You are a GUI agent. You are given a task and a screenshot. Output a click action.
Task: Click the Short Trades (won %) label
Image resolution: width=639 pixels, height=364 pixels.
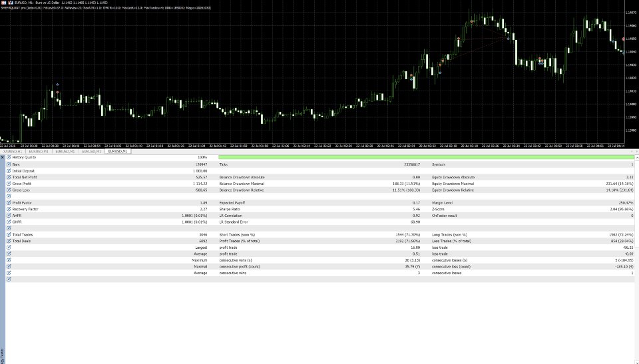(237, 235)
